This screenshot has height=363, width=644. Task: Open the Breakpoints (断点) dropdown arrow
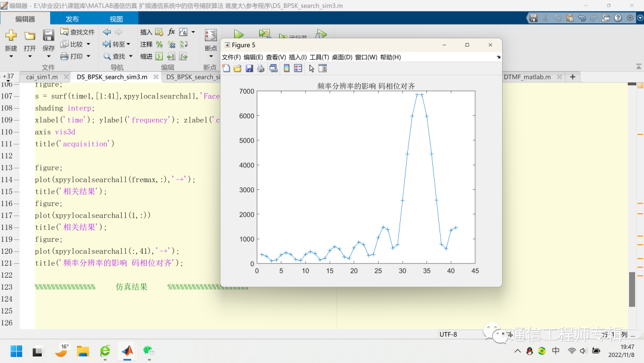tap(210, 56)
